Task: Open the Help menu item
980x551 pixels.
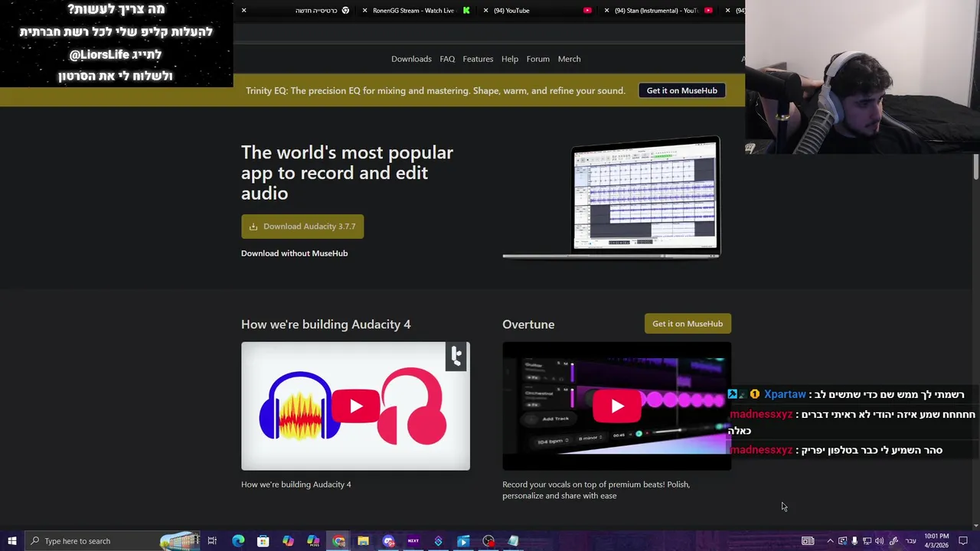Action: pos(510,59)
